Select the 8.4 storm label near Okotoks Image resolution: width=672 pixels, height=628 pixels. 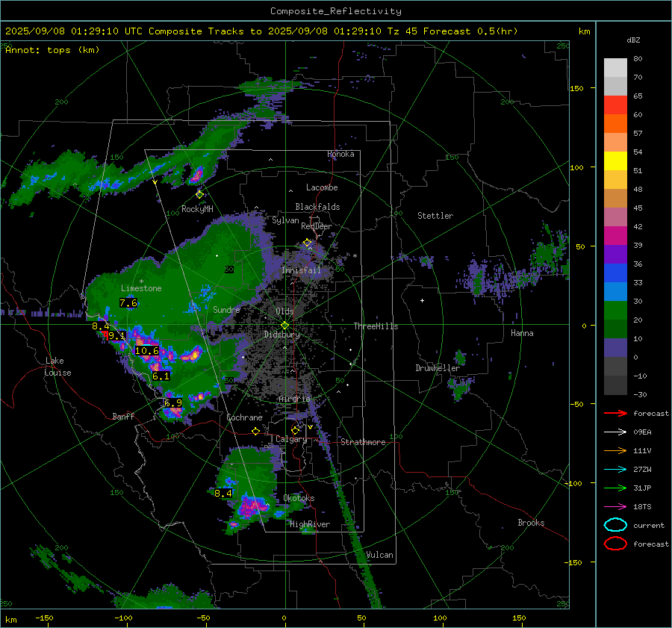[223, 494]
